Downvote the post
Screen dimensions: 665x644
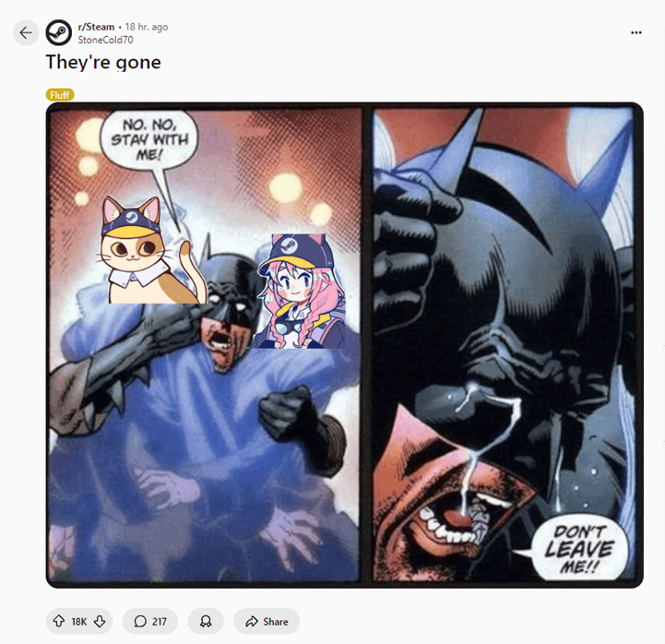[100, 622]
